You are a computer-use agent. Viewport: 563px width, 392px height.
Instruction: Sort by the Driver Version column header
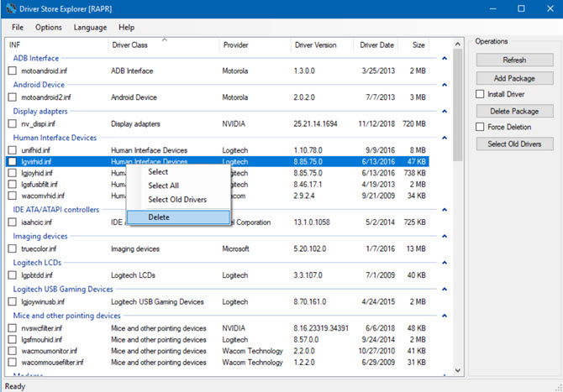click(322, 44)
